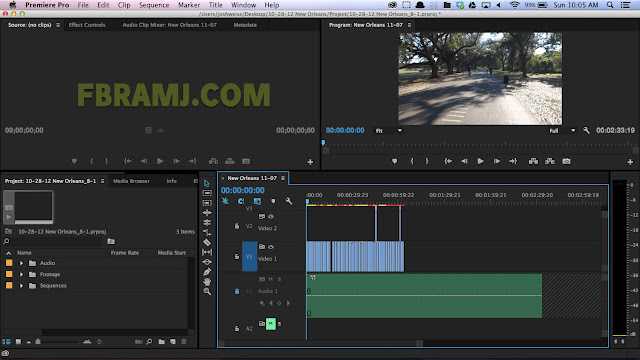Toggle the lock on track V2
This screenshot has height=360, width=640.
[237, 226]
